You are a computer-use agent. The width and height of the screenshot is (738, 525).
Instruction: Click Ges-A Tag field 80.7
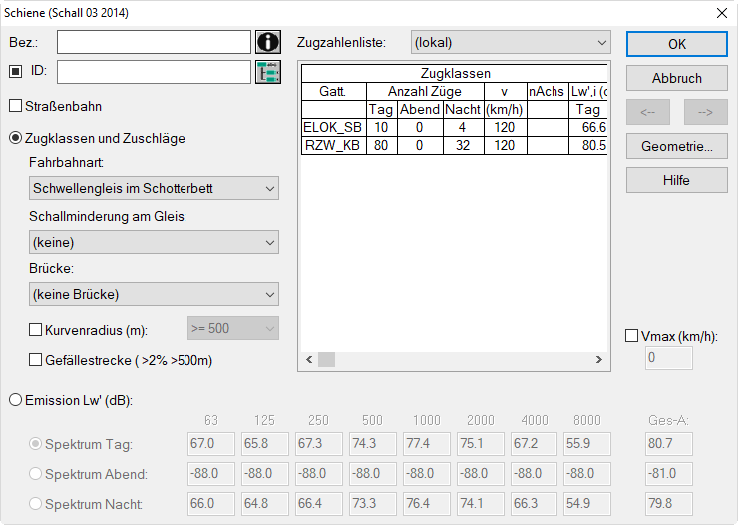pyautogui.click(x=669, y=444)
